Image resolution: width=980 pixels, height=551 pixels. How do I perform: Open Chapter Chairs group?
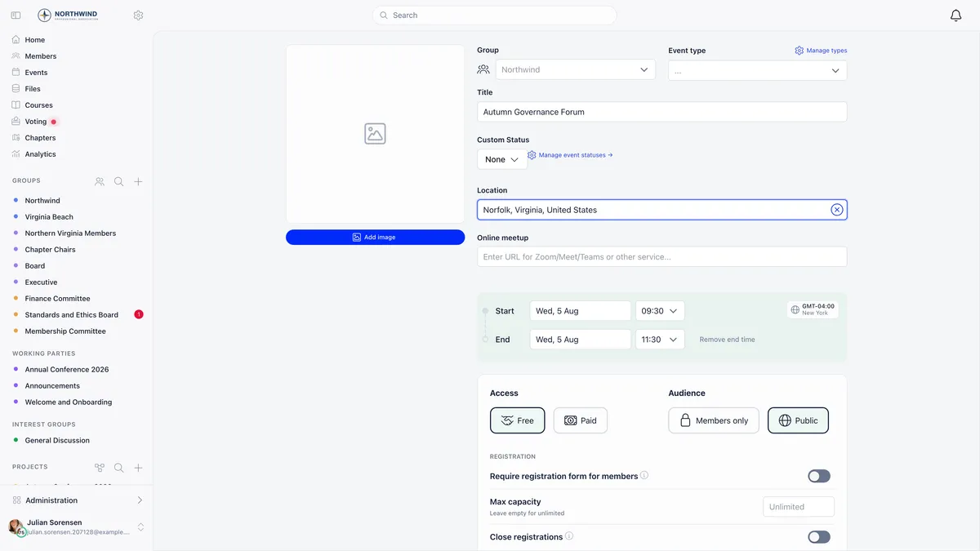pyautogui.click(x=50, y=250)
